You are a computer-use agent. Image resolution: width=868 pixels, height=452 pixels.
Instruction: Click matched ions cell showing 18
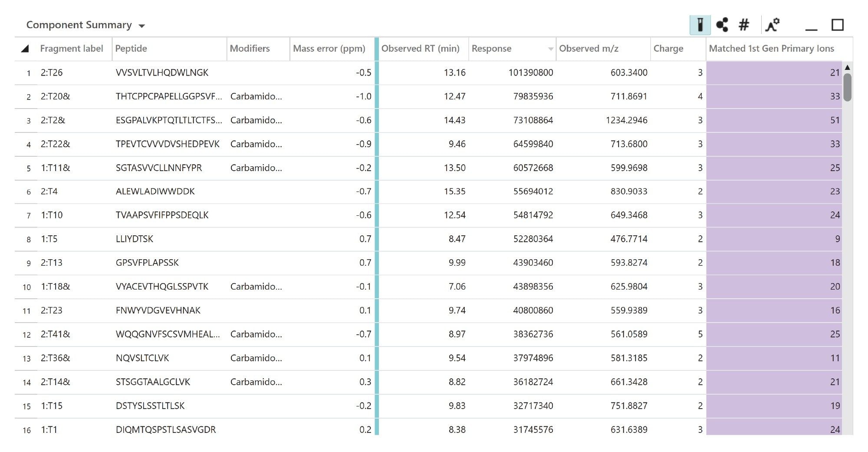(x=774, y=263)
